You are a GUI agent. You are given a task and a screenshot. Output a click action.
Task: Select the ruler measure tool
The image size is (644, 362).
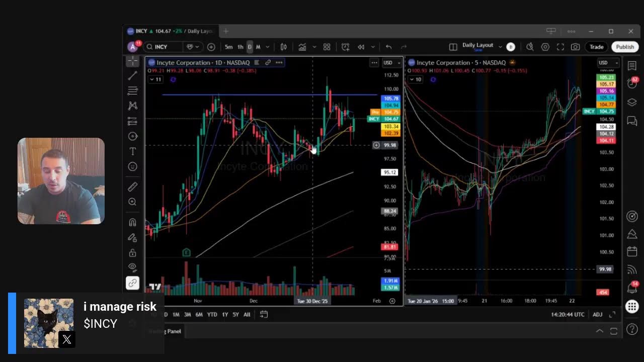click(132, 187)
